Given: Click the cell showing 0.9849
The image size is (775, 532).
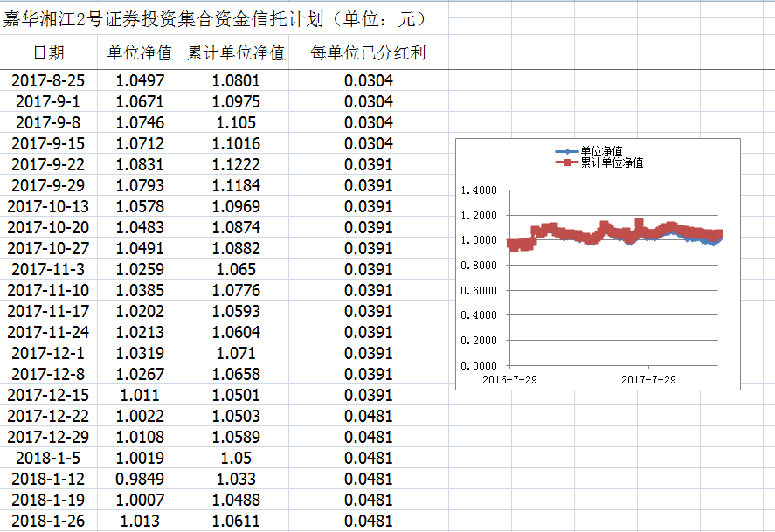Looking at the screenshot, I should click(140, 479).
